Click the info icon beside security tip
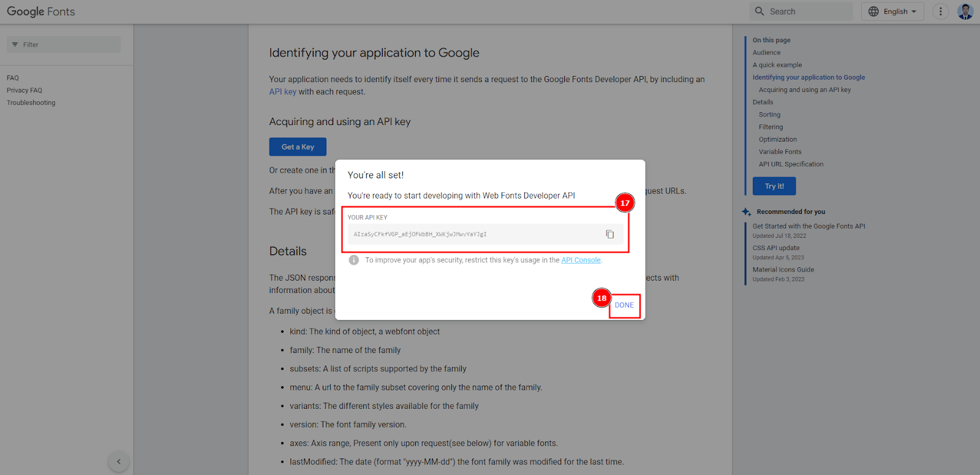The width and height of the screenshot is (980, 475). 354,260
